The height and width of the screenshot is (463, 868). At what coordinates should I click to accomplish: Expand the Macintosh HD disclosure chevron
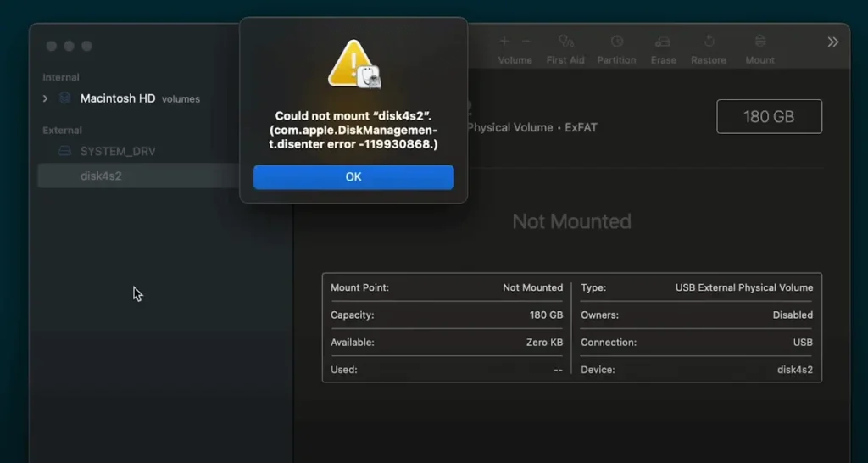coord(46,98)
